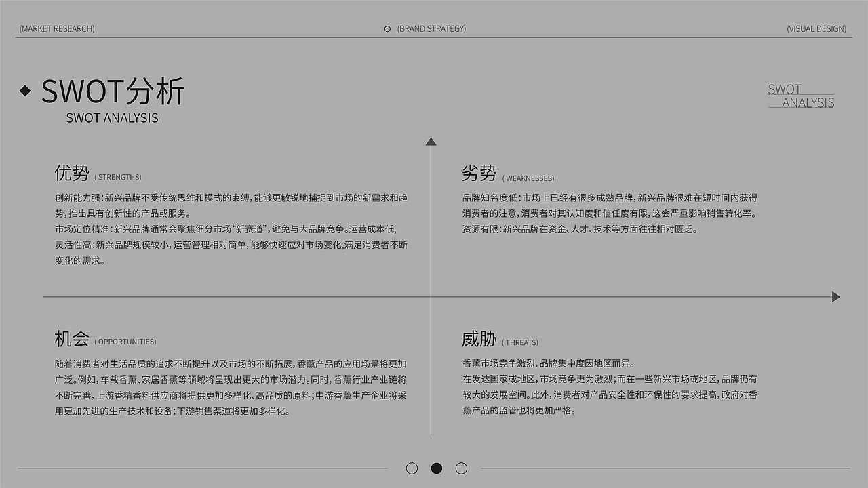Click the SWOT分析 main title
868x488 pixels.
113,91
